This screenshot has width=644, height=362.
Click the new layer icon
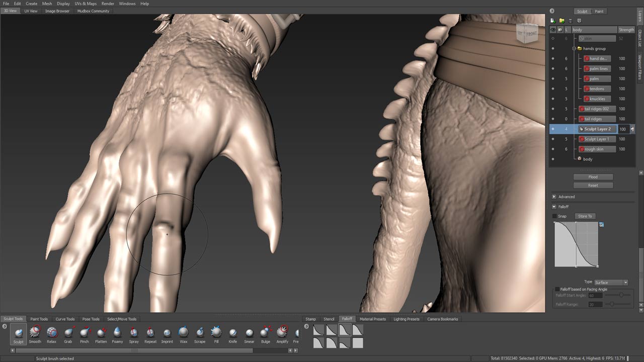tap(553, 21)
